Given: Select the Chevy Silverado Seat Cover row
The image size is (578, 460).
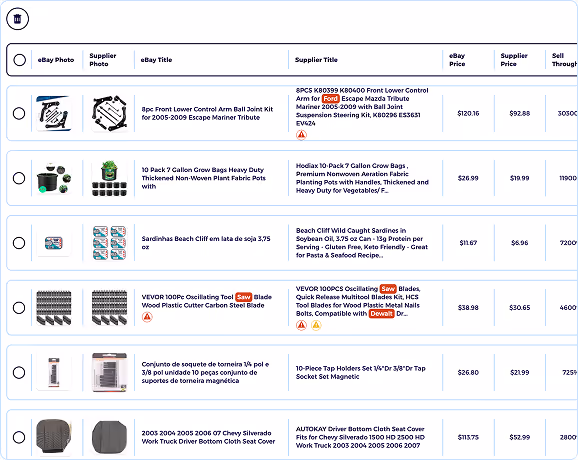Looking at the screenshot, I should click(19, 438).
